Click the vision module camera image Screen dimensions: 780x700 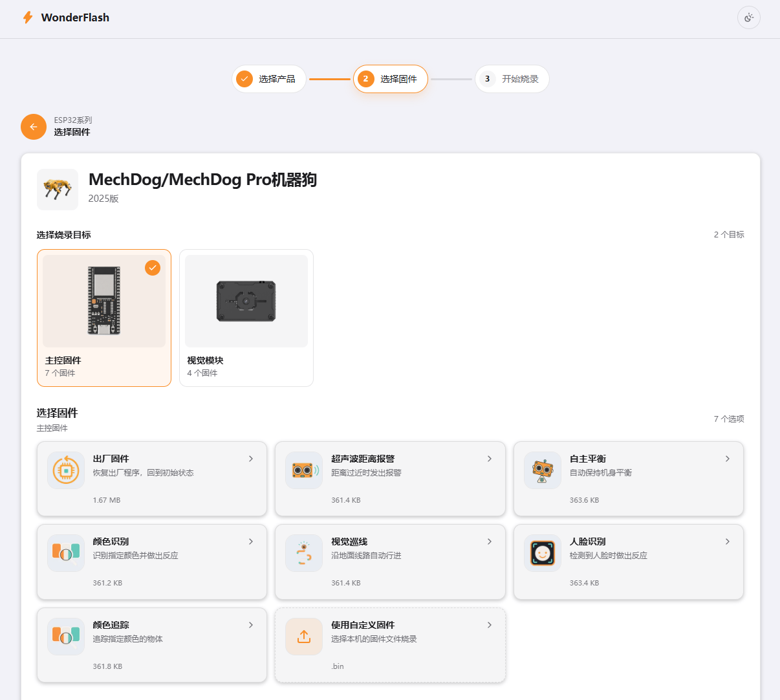pyautogui.click(x=246, y=301)
